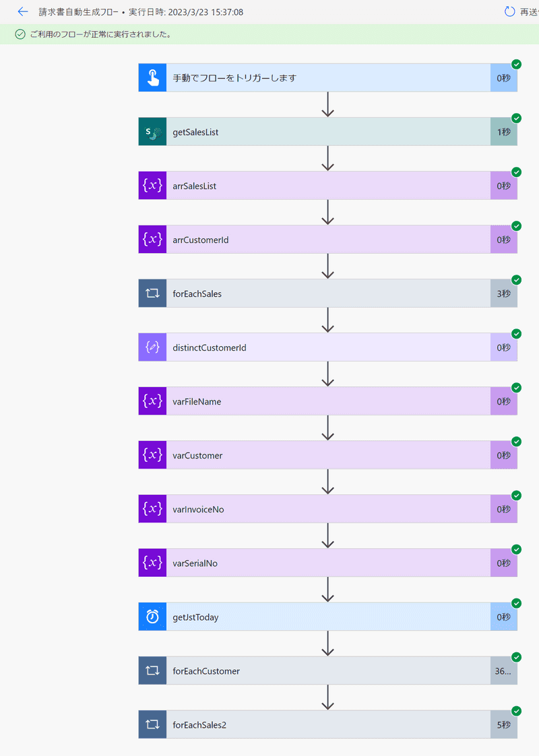539x756 pixels.
Task: Click the loop icon on forEachCustomer
Action: (x=152, y=671)
